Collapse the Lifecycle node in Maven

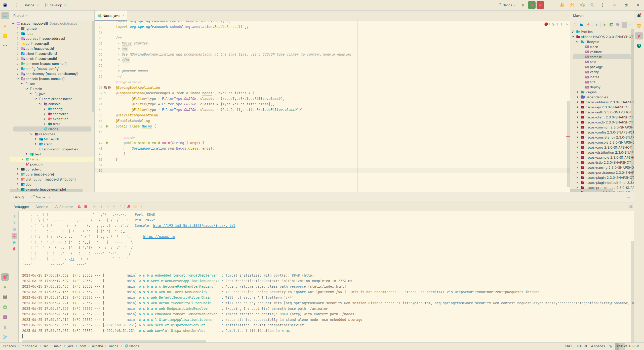(x=578, y=42)
